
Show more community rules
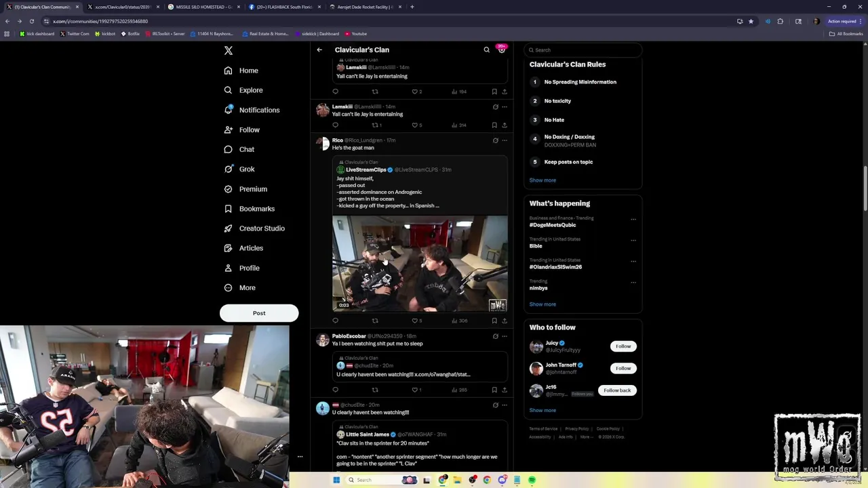[542, 180]
